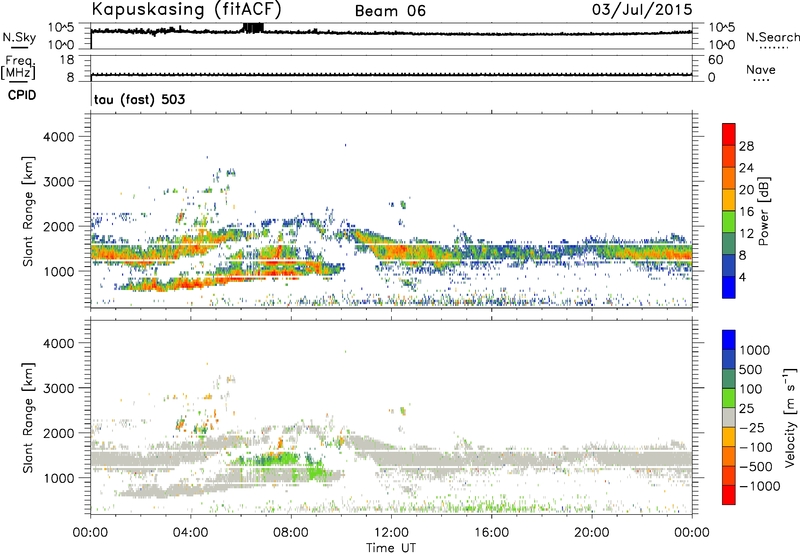Click the '12:00' time axis tick label

391,533
